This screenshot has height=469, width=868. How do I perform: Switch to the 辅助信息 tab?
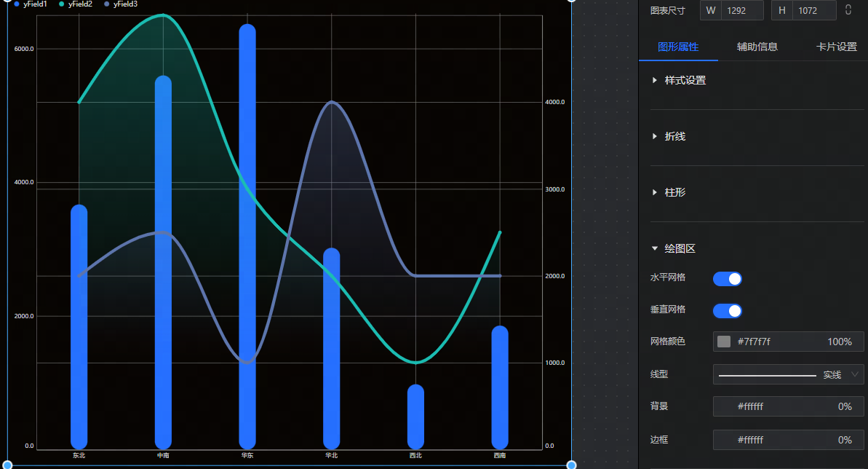coord(757,47)
